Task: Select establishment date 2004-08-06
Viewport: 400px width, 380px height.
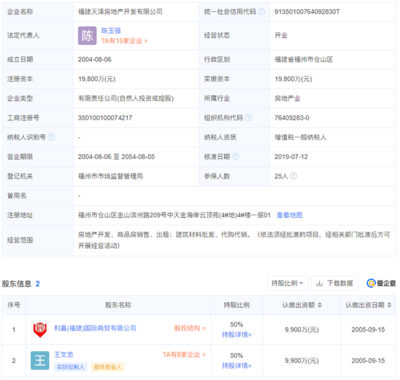Action: pyautogui.click(x=95, y=59)
